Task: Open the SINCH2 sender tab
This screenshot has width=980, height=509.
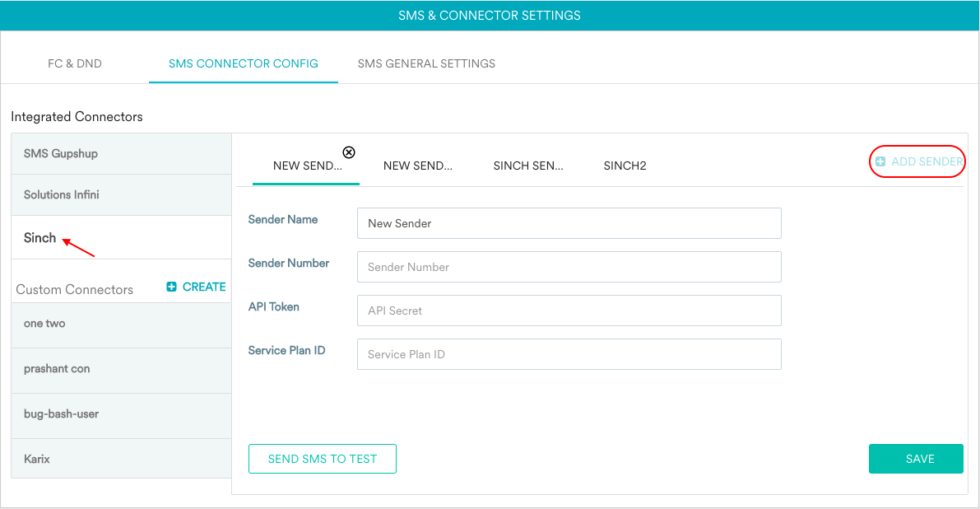Action: tap(625, 166)
